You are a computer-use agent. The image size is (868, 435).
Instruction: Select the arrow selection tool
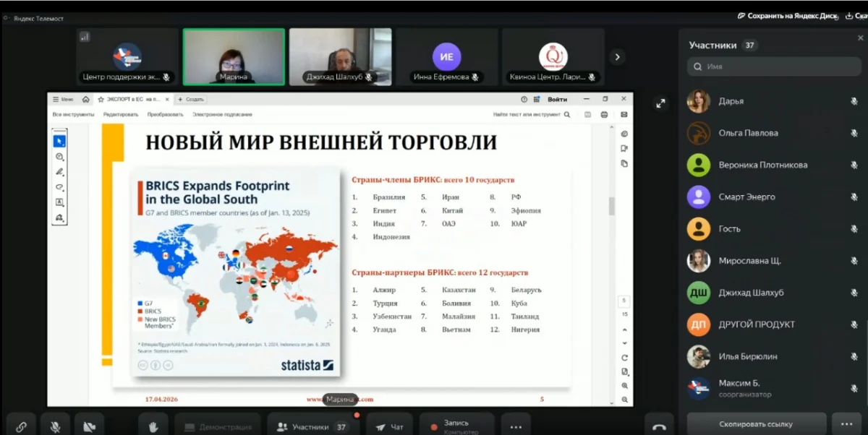(x=59, y=141)
